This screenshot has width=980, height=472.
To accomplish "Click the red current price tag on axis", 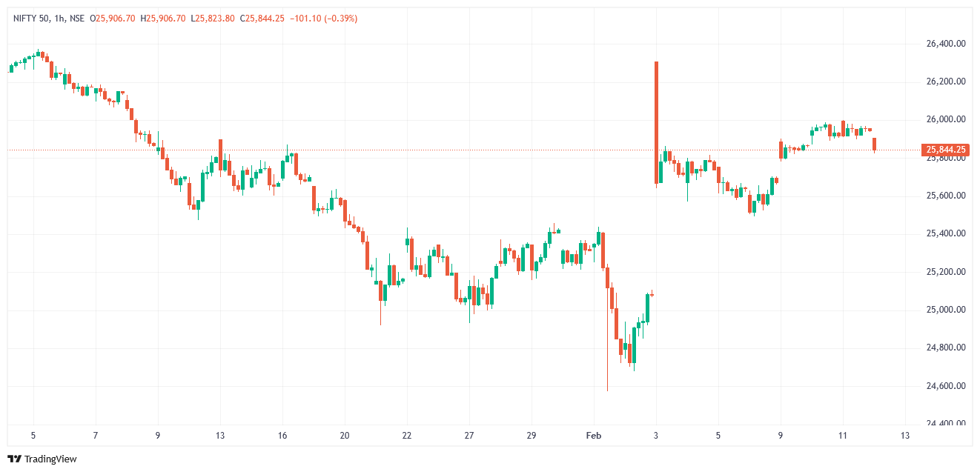I will (x=945, y=150).
